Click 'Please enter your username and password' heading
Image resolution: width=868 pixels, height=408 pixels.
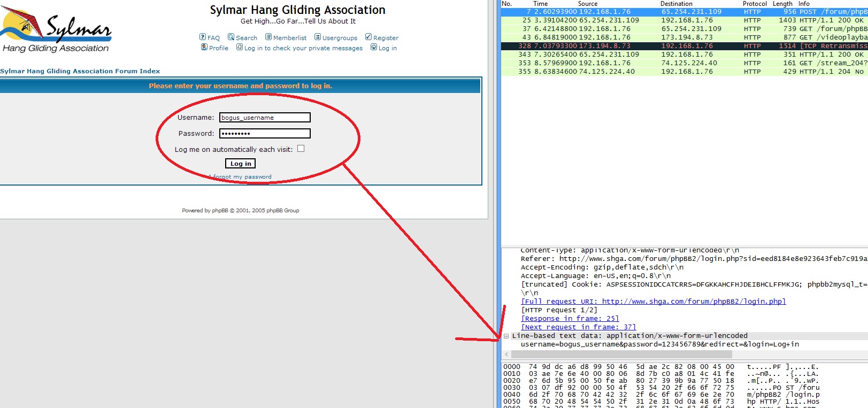pyautogui.click(x=241, y=86)
